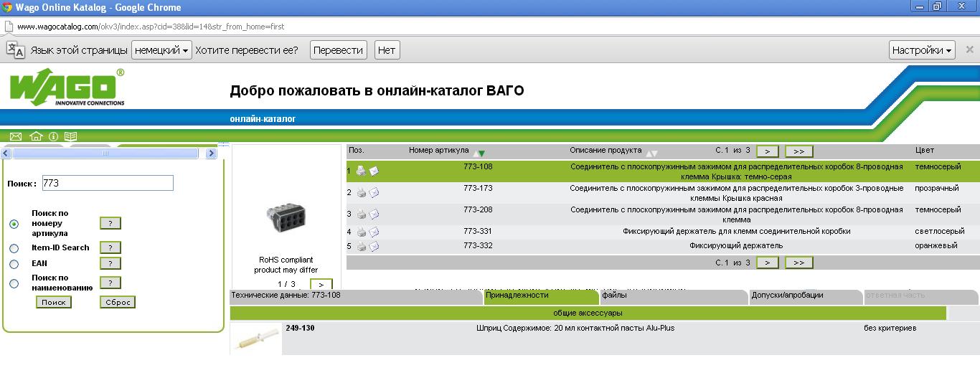Go to the home house icon
The image size is (980, 373).
(x=36, y=136)
